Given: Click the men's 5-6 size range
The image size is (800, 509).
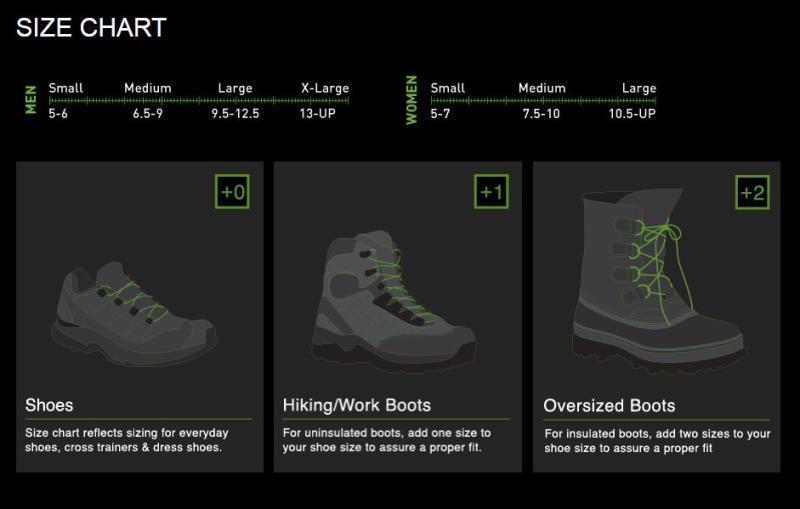Looking at the screenshot, I should 58,113.
